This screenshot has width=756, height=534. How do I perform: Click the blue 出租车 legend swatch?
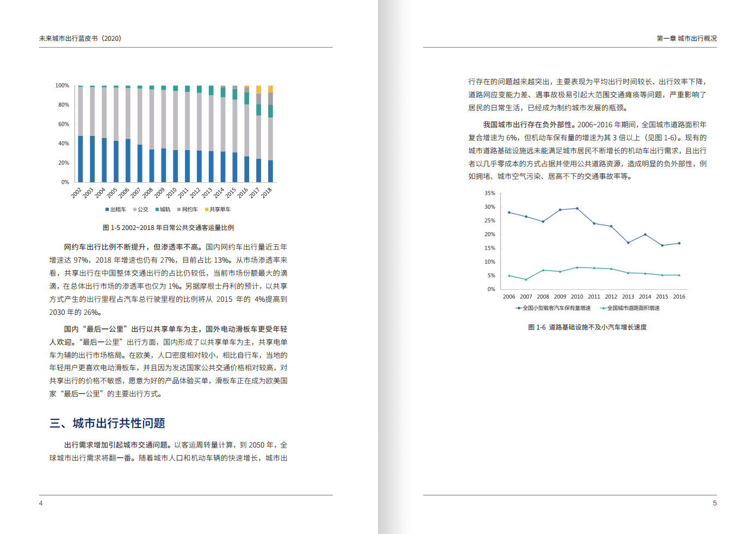(107, 209)
